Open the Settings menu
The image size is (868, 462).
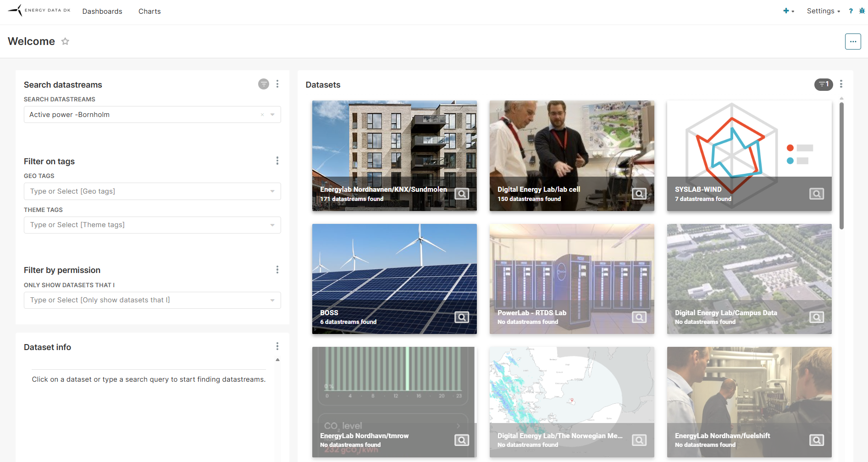(x=823, y=11)
